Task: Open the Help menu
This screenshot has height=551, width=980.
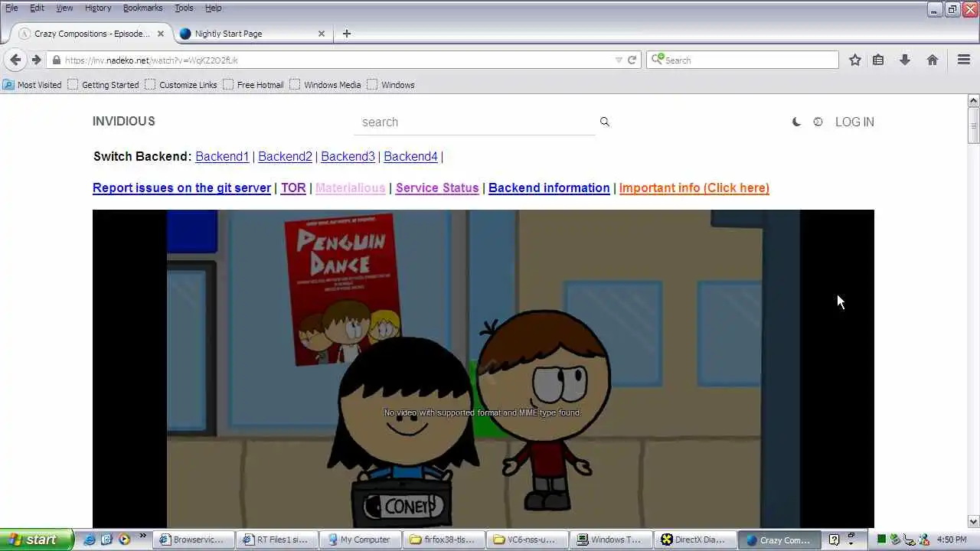Action: pyautogui.click(x=214, y=8)
